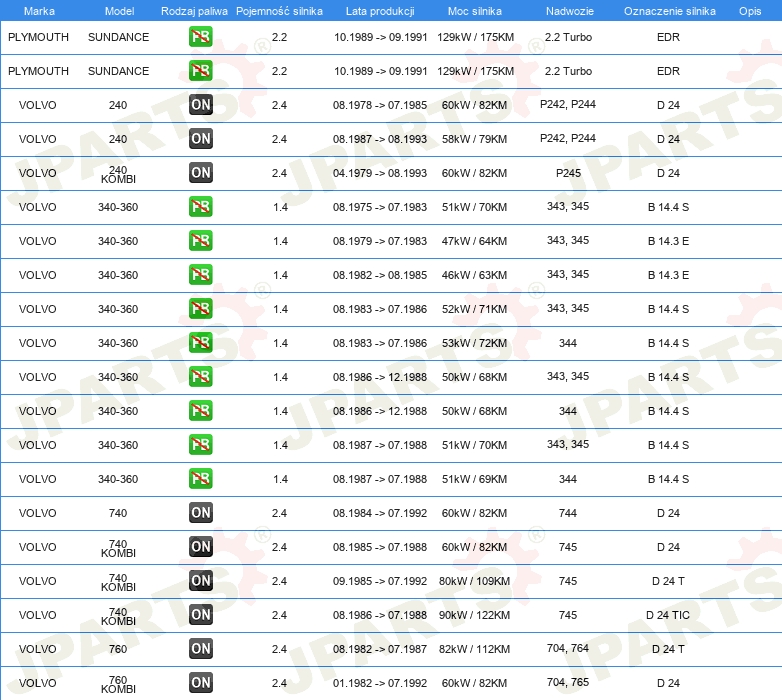Viewport: 782px width, 700px height.
Task: Select the '82kW / 112KM' power cell
Action: (474, 649)
